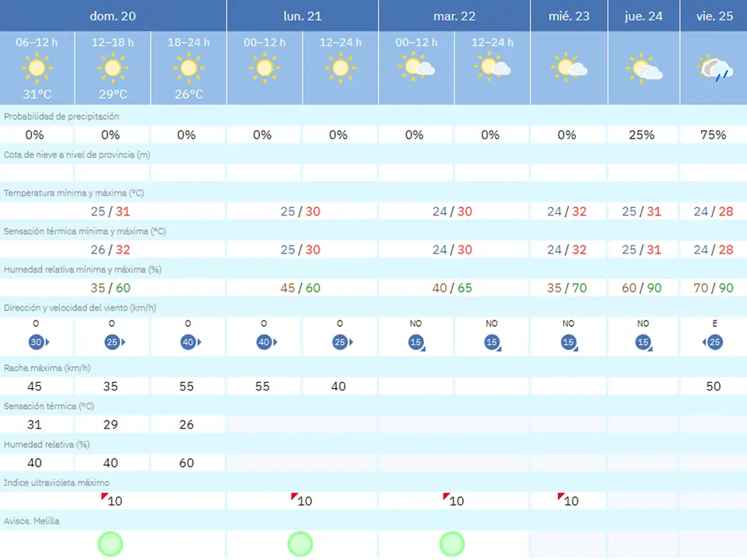This screenshot has width=747, height=560.
Task: Click 'Cota de nieve a nivel de provincia' label
Action: coord(77,155)
